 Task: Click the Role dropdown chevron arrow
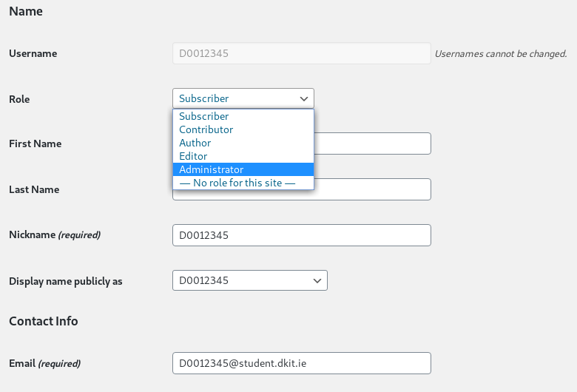[303, 98]
